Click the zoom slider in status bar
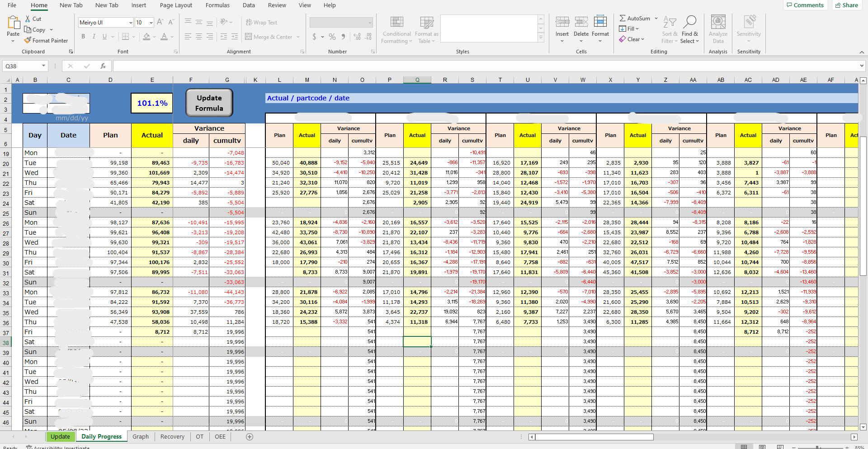This screenshot has width=868, height=449. (817, 447)
